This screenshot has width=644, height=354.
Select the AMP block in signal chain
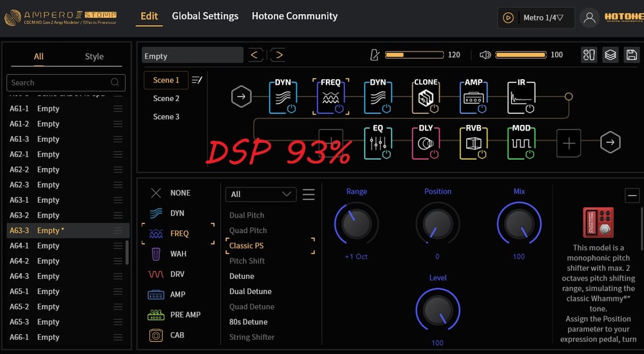(x=473, y=96)
